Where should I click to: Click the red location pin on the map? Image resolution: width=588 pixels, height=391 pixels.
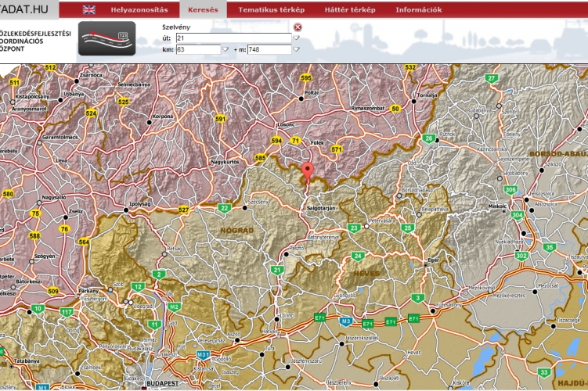point(308,171)
